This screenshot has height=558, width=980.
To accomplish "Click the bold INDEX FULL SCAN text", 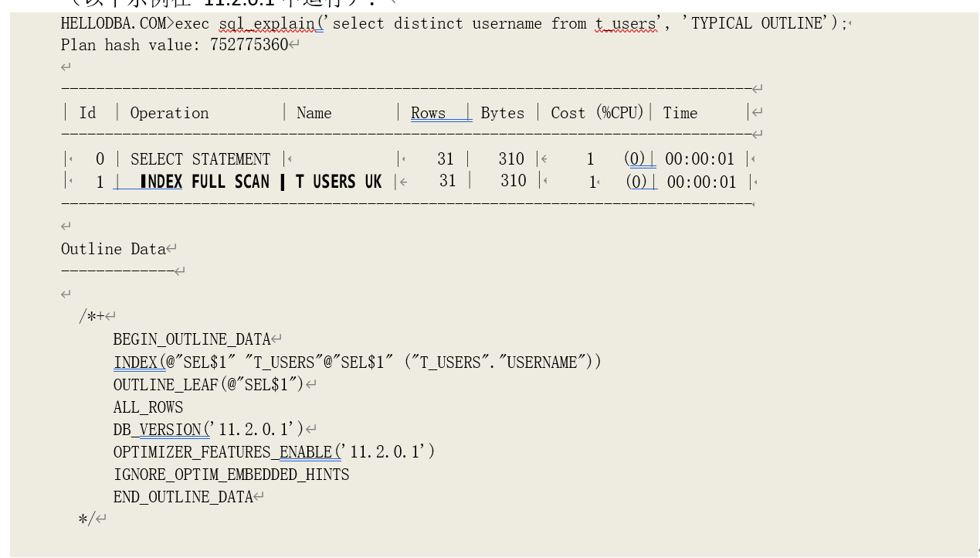I will (x=205, y=182).
